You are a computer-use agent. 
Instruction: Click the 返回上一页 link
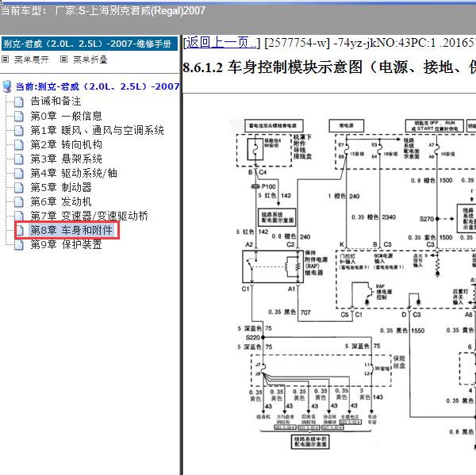[x=221, y=43]
